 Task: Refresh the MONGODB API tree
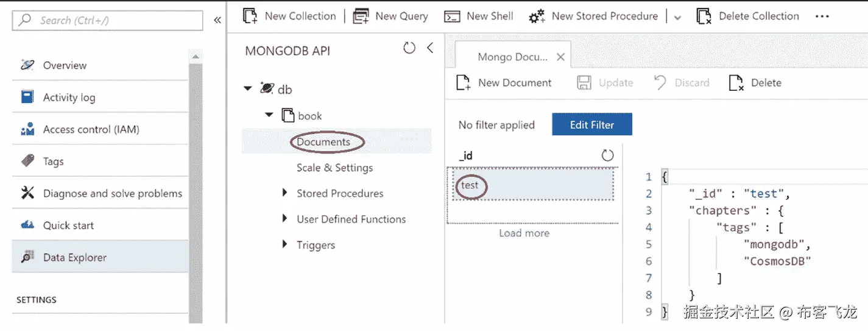coord(409,48)
